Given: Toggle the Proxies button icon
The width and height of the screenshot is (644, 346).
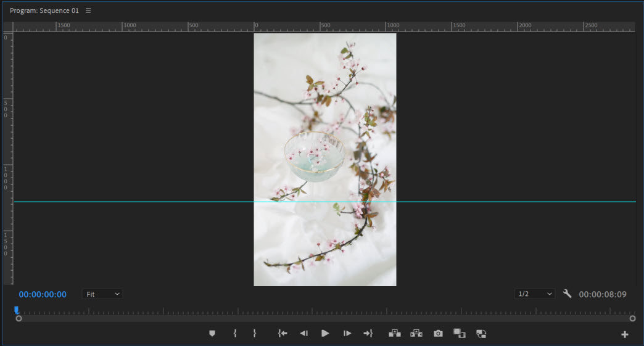Looking at the screenshot, I should (x=481, y=334).
